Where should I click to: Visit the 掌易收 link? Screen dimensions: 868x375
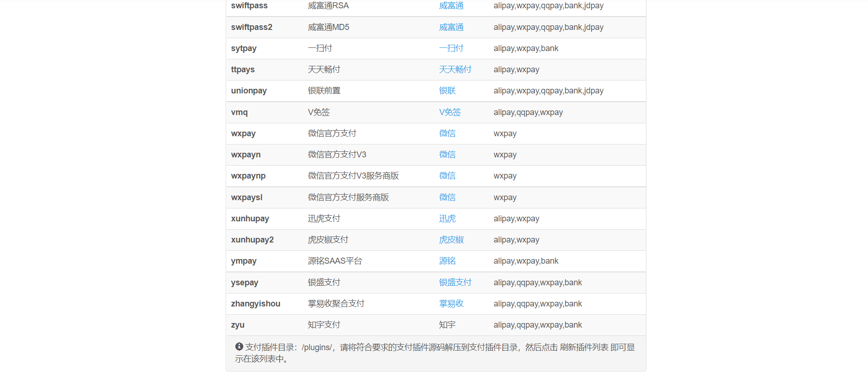click(x=451, y=304)
